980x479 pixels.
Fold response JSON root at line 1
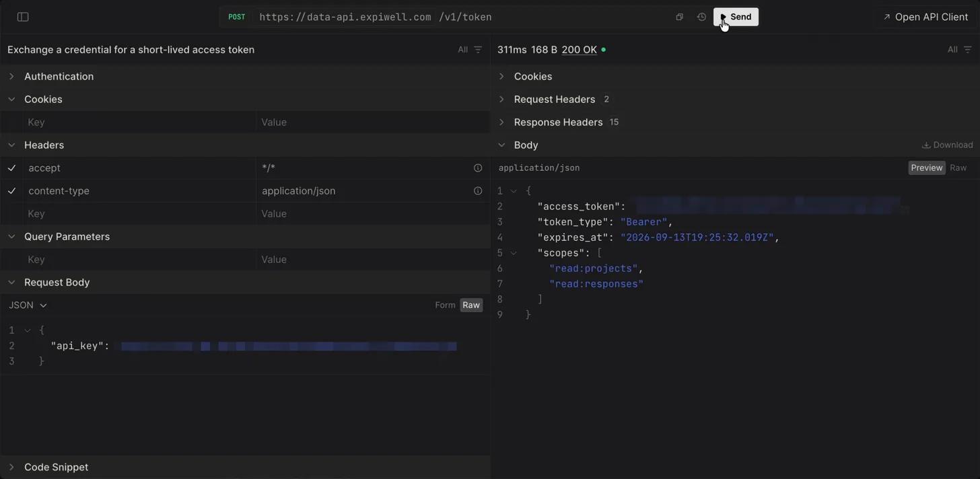click(514, 191)
